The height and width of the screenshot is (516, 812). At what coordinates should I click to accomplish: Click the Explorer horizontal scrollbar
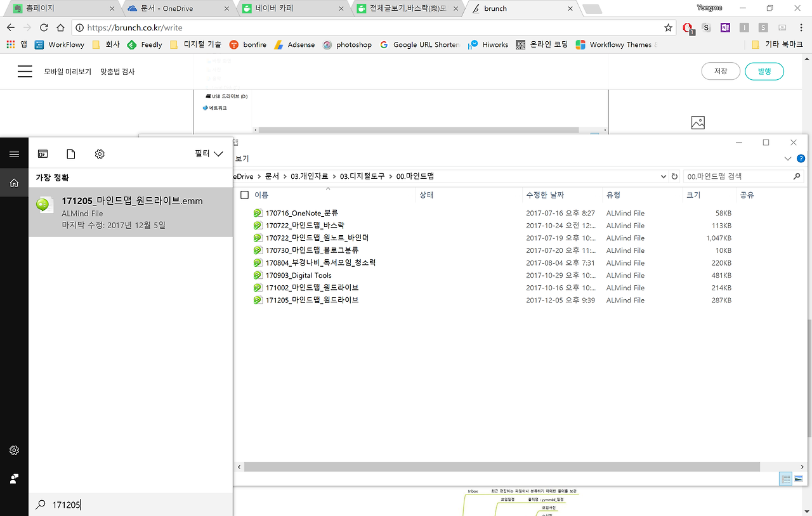pos(502,467)
